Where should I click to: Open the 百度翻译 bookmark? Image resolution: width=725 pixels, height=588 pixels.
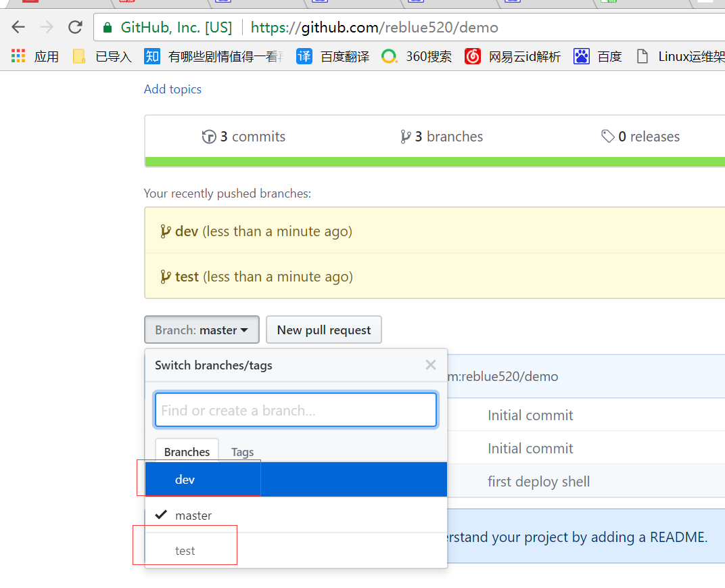tap(333, 56)
